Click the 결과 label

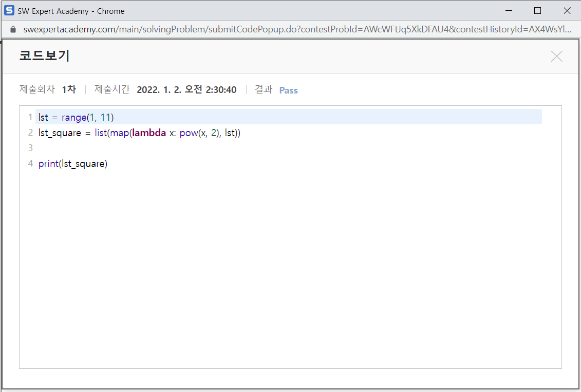pyautogui.click(x=264, y=89)
